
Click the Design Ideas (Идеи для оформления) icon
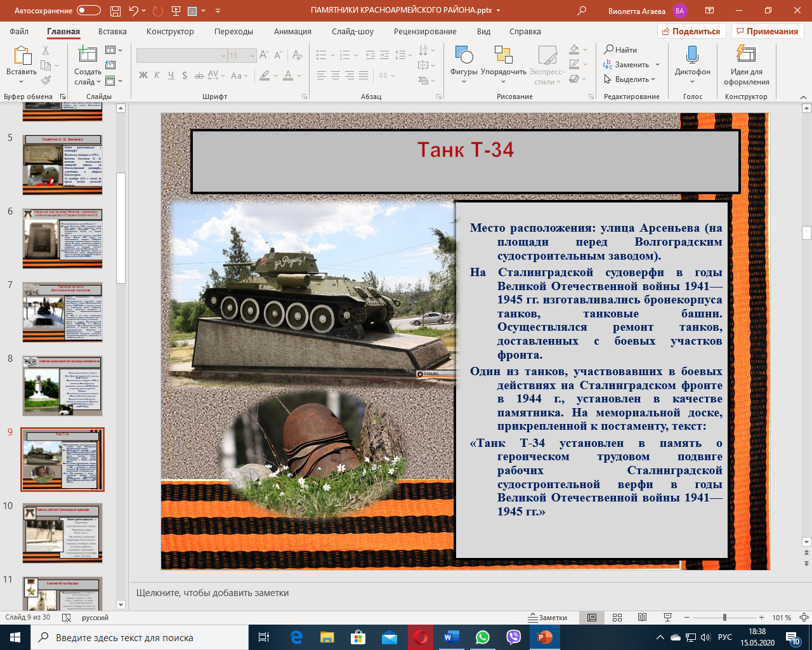746,55
